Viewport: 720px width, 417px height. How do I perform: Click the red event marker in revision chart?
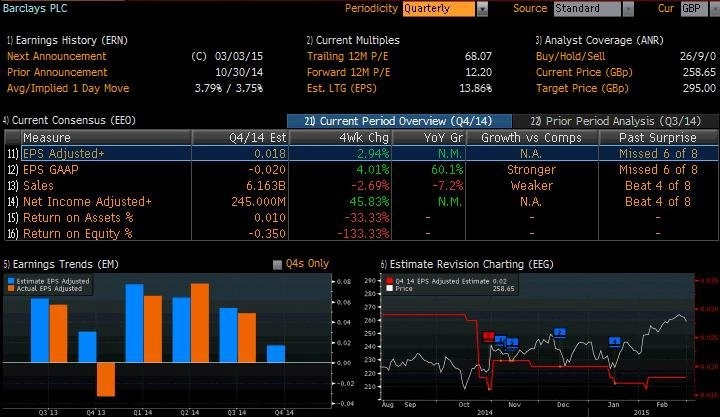(489, 336)
